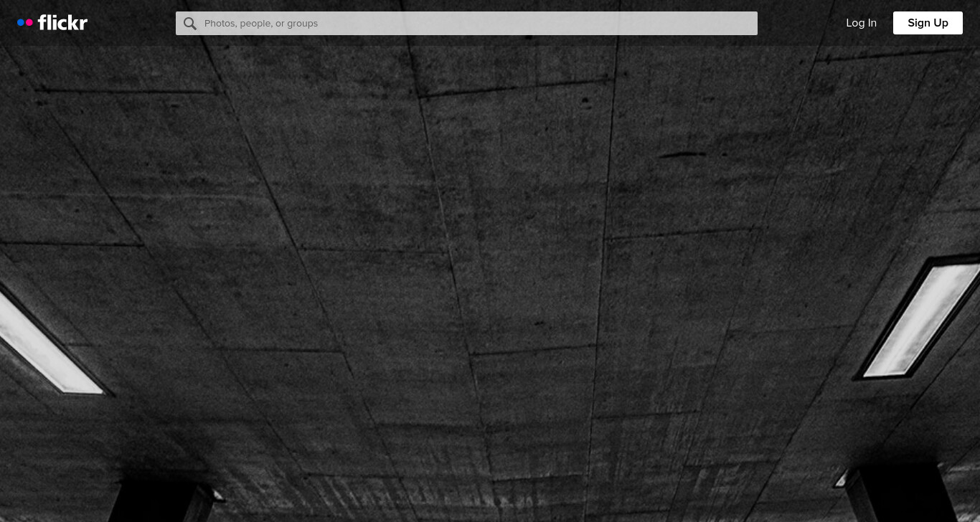Open the Flickr logo homepage link
Image resolution: width=980 pixels, height=522 pixels.
52,23
